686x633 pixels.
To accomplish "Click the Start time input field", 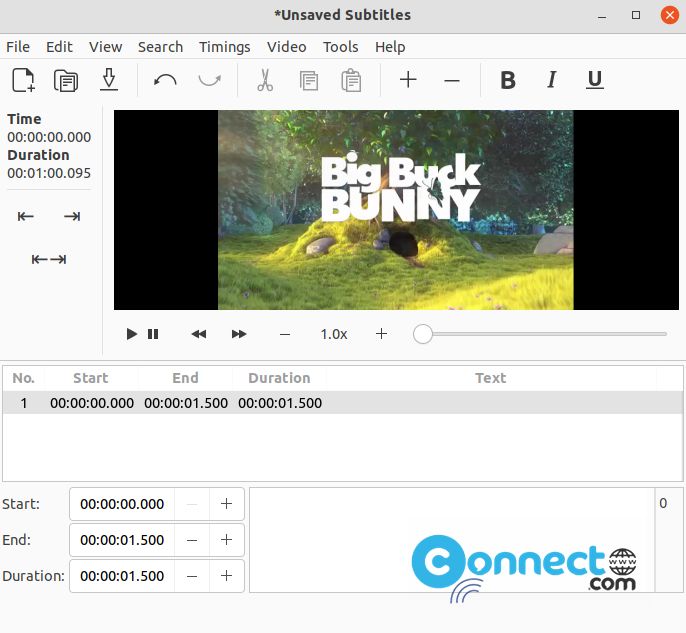I will click(x=122, y=504).
